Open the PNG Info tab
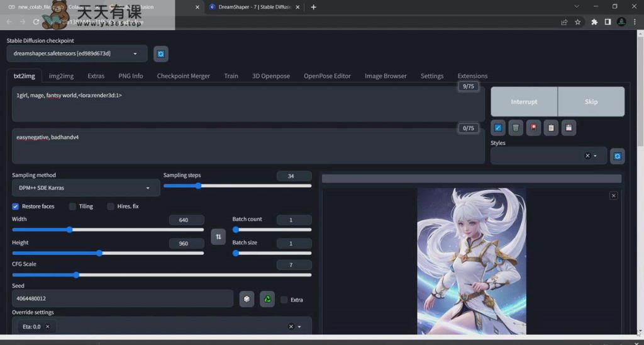The width and height of the screenshot is (644, 345). (x=131, y=76)
